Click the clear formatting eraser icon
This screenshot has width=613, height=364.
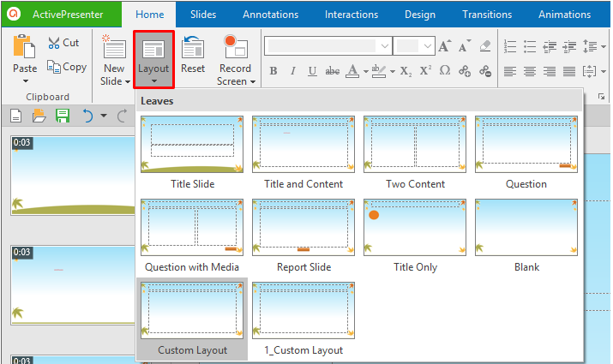tap(485, 45)
